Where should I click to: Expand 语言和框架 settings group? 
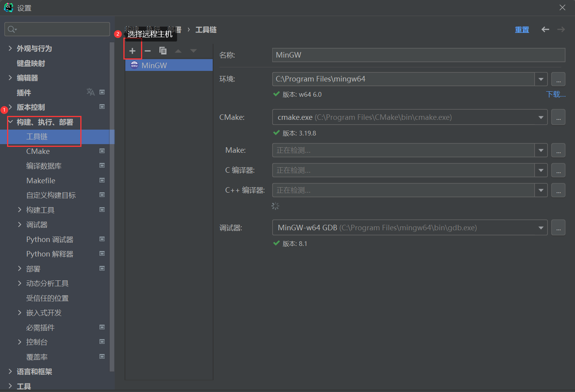point(10,371)
